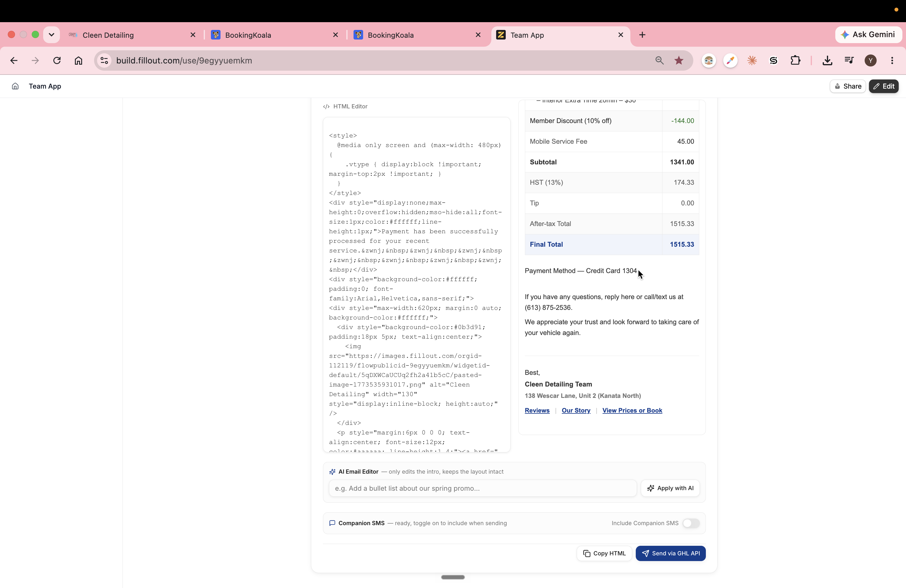This screenshot has height=588, width=906.
Task: Open the Our Story link
Action: [576, 410]
